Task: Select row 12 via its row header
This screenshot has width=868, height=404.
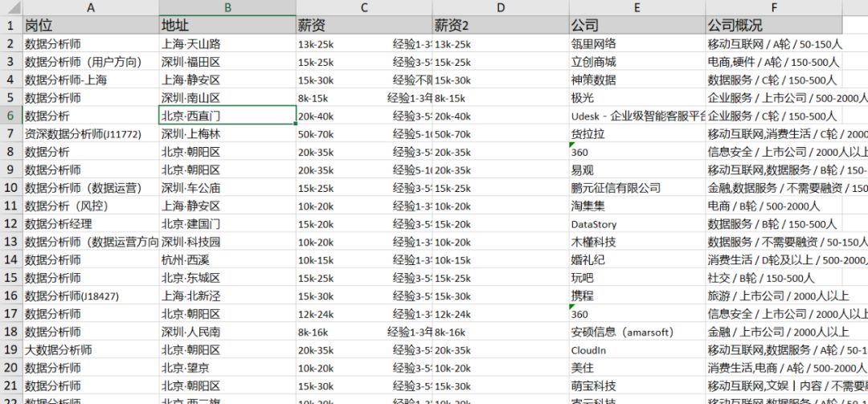Action: [x=11, y=223]
